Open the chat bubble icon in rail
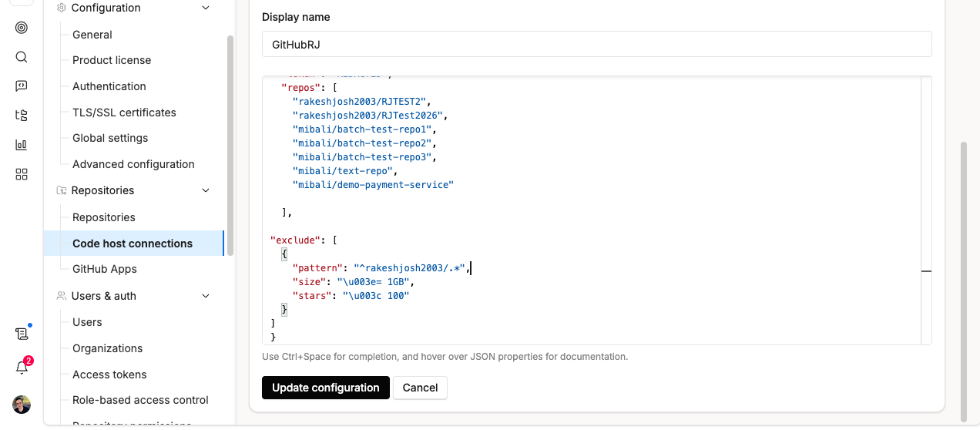Viewport: 980px width, 430px height. (22, 86)
